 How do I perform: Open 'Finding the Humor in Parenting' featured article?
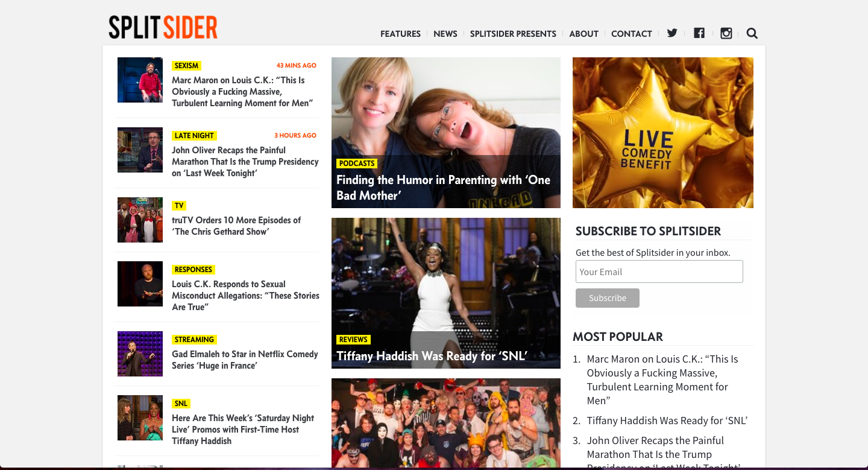pos(444,188)
